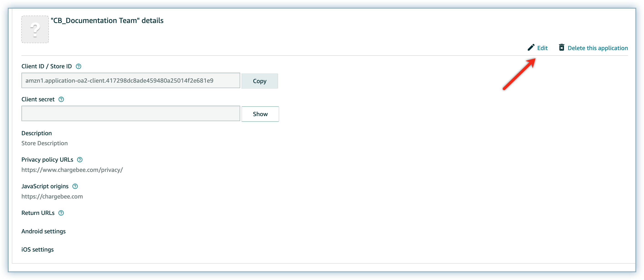Click JavaScript origins help icon

[x=75, y=186]
